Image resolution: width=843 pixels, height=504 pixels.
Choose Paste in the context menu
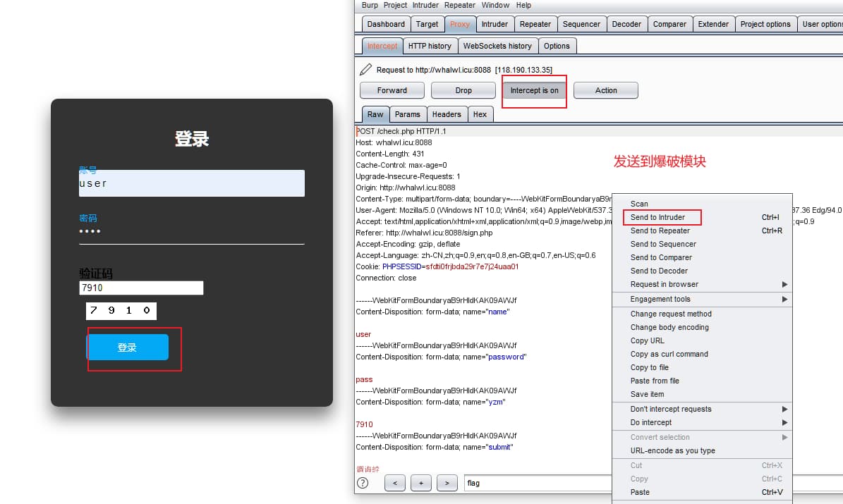tap(702, 492)
